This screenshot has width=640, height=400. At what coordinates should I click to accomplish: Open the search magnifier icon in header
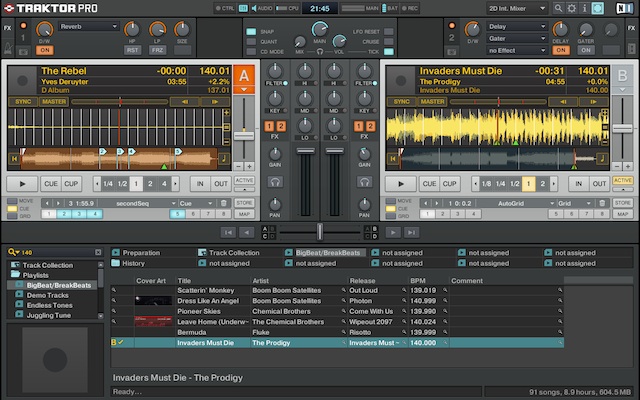pos(558,8)
